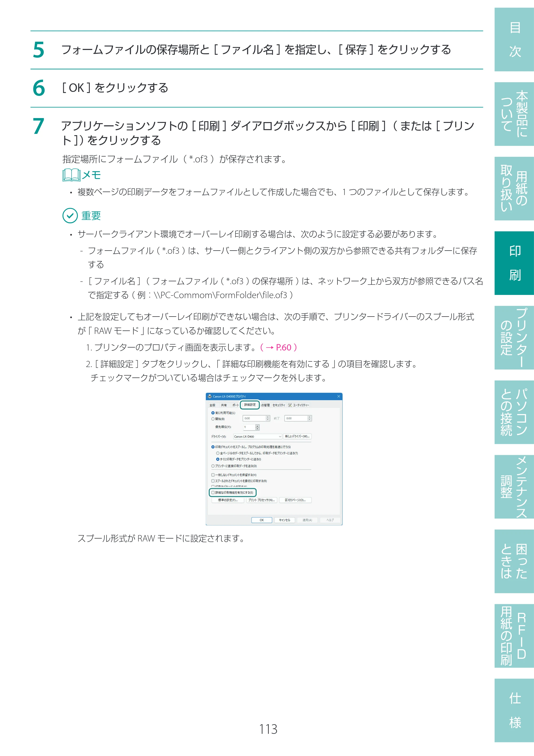This screenshot has height=756, width=534.
Task: Check 一致しないドキュメントを保留する(H)
Action: [213, 475]
